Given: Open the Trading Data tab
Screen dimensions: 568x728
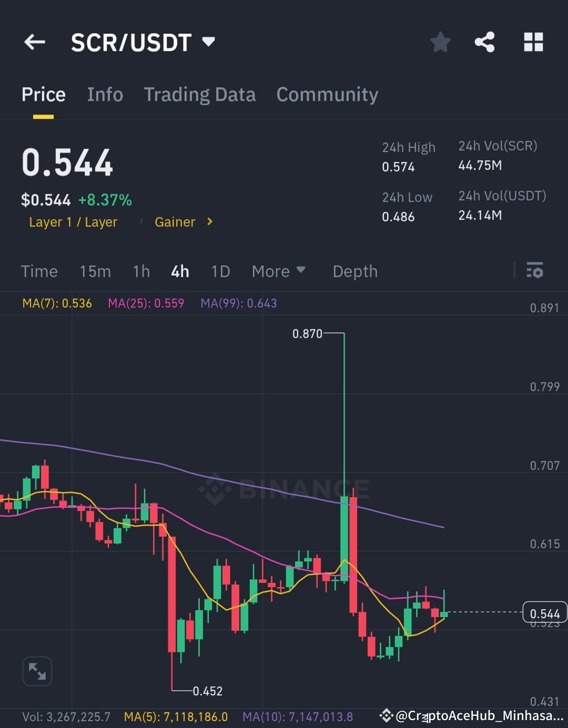Looking at the screenshot, I should [200, 95].
